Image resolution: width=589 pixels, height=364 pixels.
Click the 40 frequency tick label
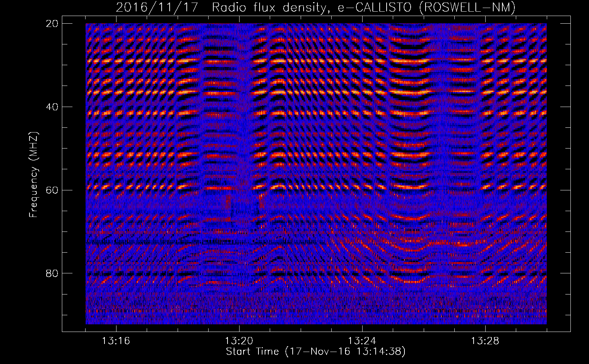(x=52, y=107)
